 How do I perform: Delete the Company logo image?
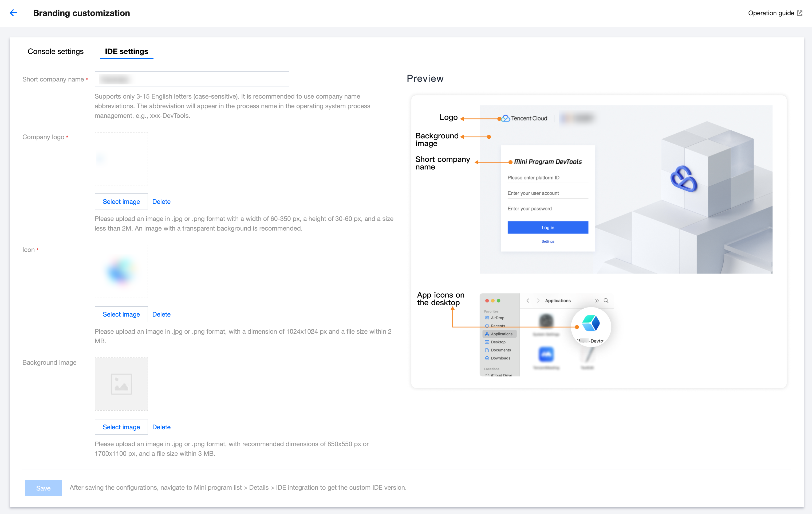pos(161,201)
